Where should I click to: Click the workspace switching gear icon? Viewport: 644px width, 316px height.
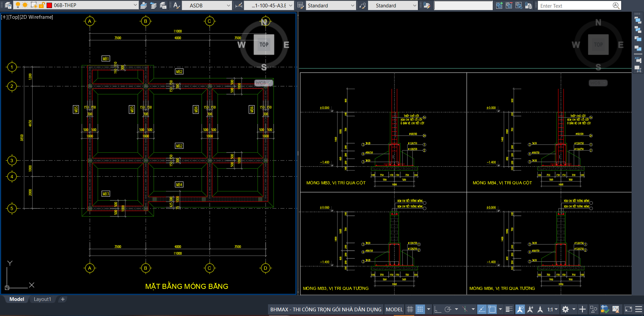(566, 309)
